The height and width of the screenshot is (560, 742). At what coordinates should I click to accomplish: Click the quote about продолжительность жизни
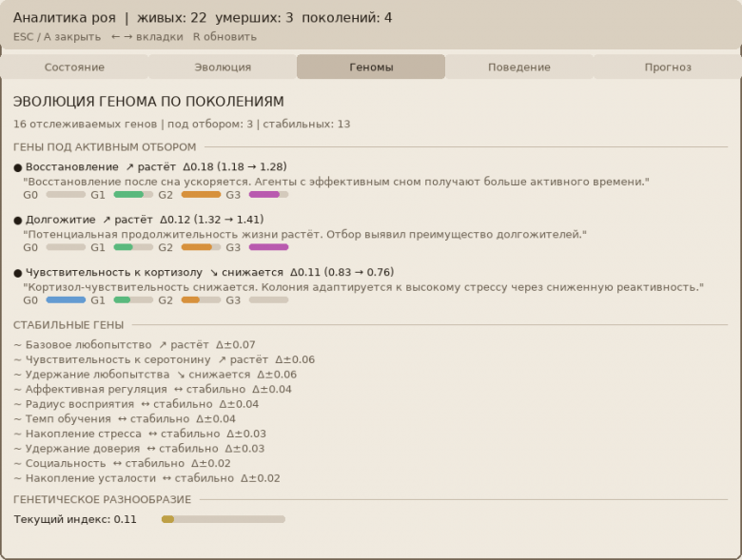click(x=304, y=234)
